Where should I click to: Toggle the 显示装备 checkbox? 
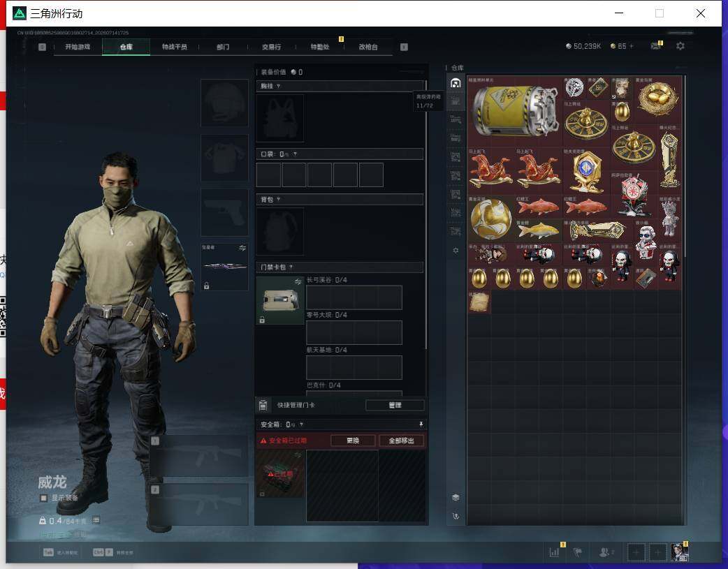[x=43, y=498]
